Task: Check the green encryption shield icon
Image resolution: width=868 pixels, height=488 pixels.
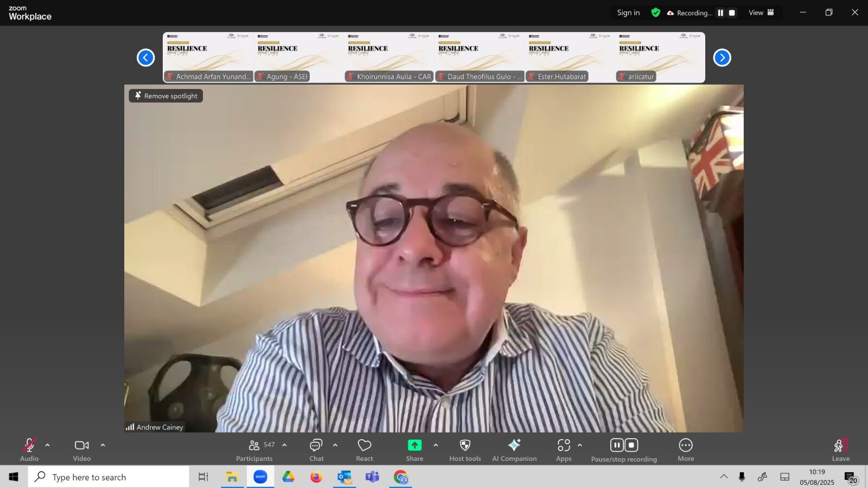Action: click(x=655, y=12)
